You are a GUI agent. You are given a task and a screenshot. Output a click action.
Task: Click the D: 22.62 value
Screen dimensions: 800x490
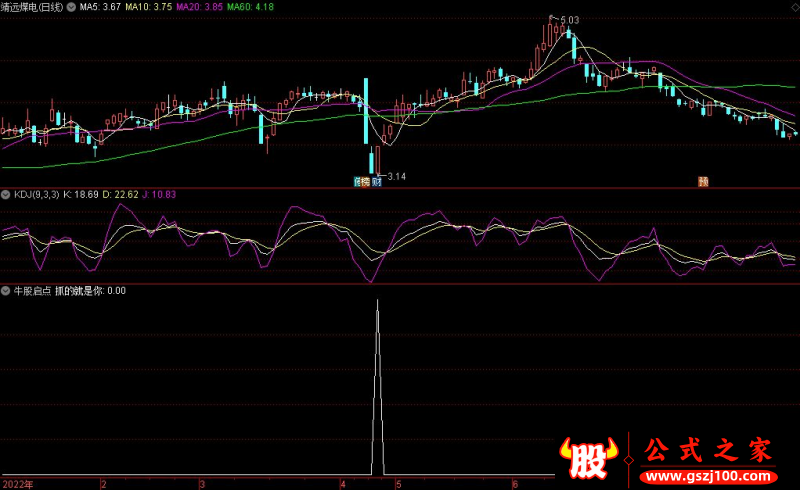point(120,194)
